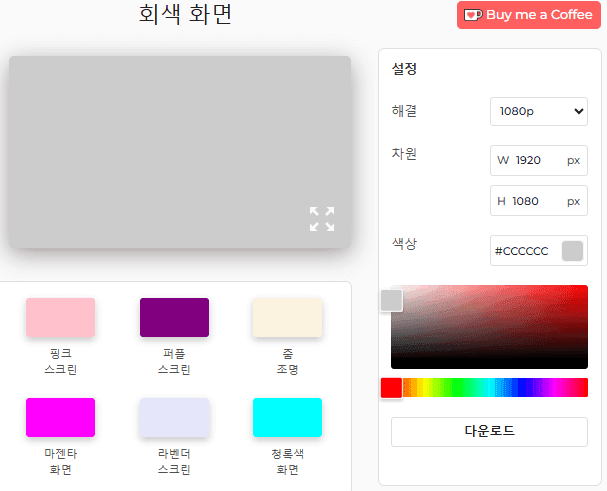Click the fullscreen expand icon on preview

(322, 219)
